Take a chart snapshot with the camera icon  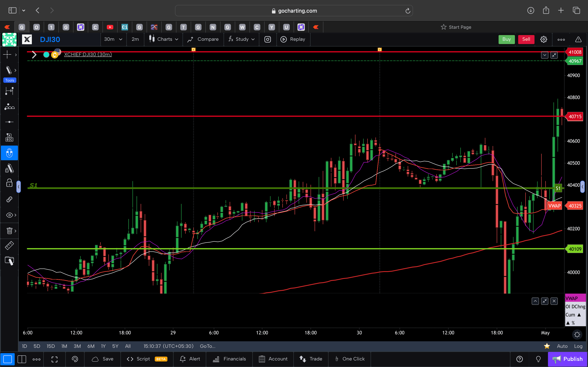(268, 39)
